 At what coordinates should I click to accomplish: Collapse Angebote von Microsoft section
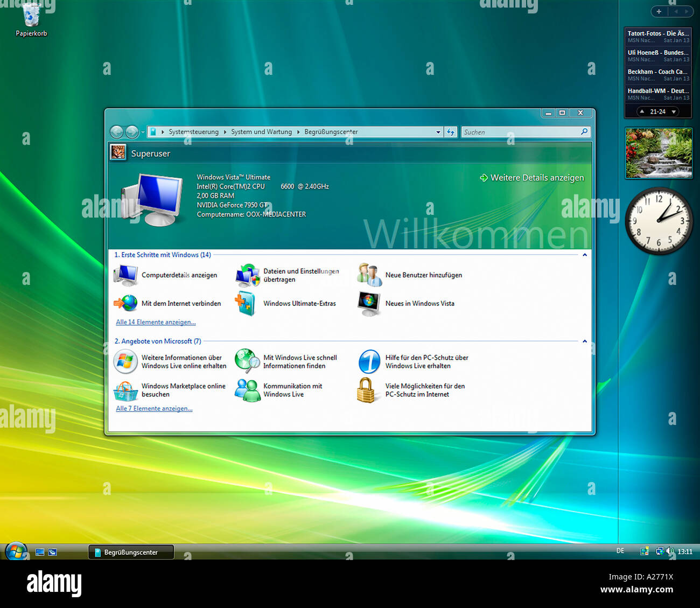point(585,341)
